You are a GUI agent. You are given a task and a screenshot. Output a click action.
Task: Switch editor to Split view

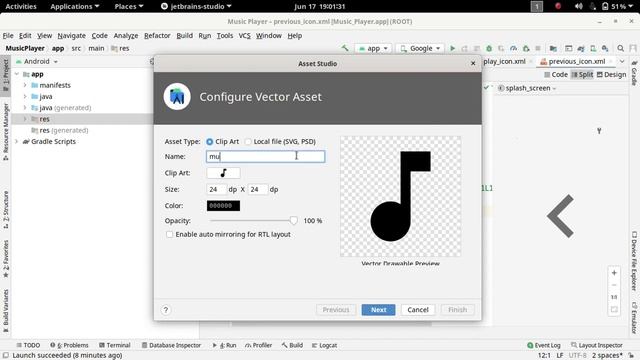[x=582, y=74]
